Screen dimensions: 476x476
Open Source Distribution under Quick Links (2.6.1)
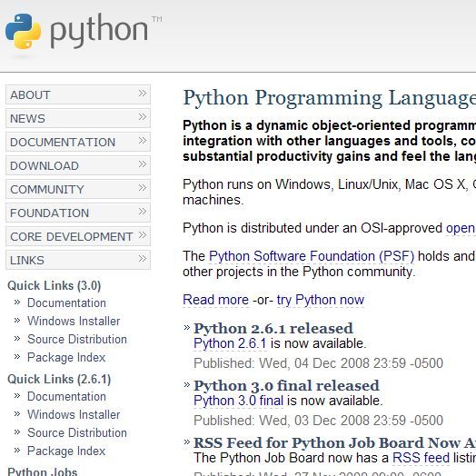(x=77, y=433)
